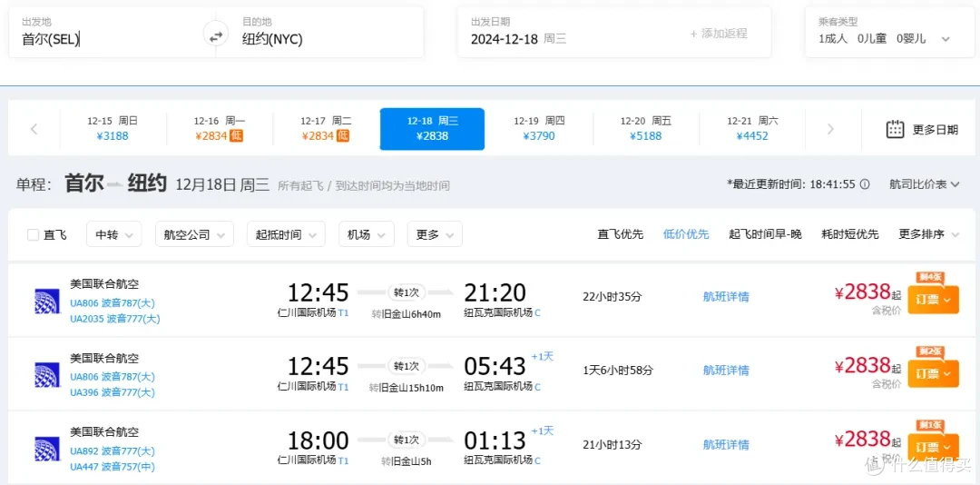Expand 订票 options for 21:20 arrival flight
The image size is (980, 485).
(x=933, y=300)
